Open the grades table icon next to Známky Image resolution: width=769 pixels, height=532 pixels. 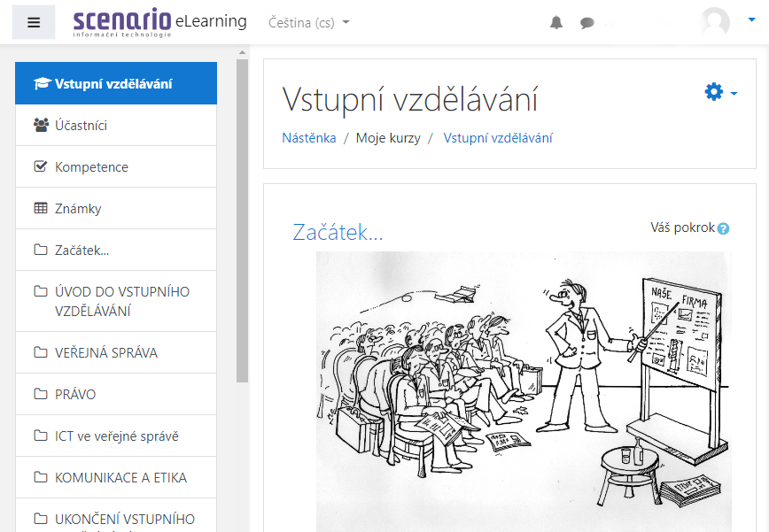tap(39, 207)
